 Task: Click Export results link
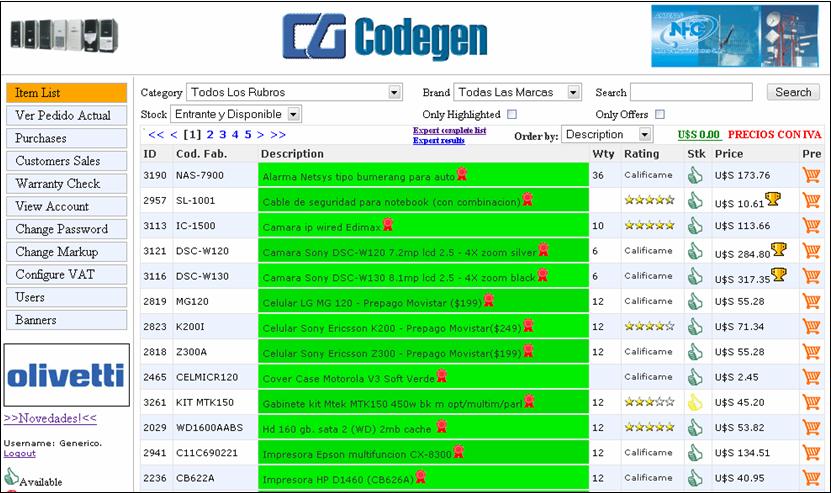439,140
